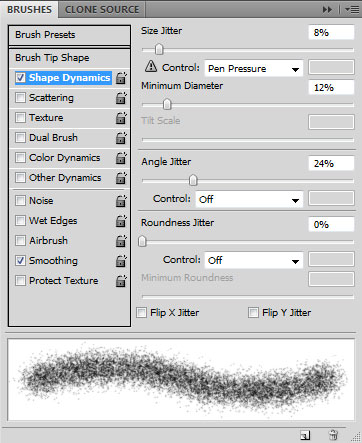Enable the Flip X Jitter checkbox
Image resolution: width=362 pixels, height=443 pixels.
click(141, 313)
